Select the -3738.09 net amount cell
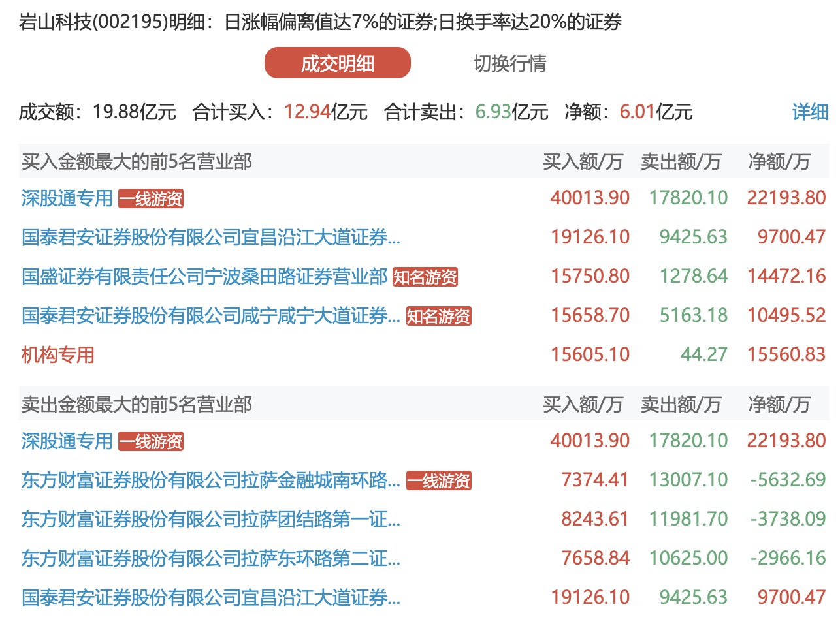 [x=788, y=519]
